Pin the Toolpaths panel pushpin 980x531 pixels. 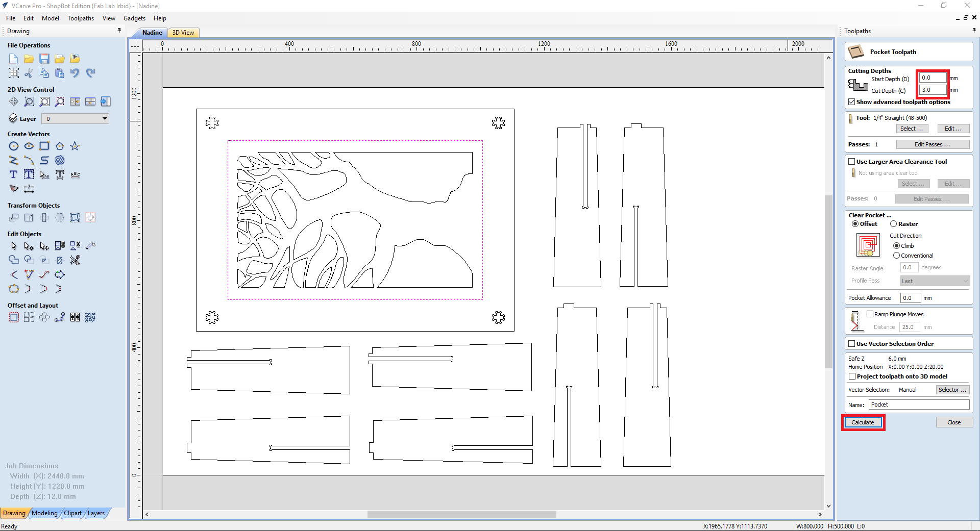[x=974, y=31]
